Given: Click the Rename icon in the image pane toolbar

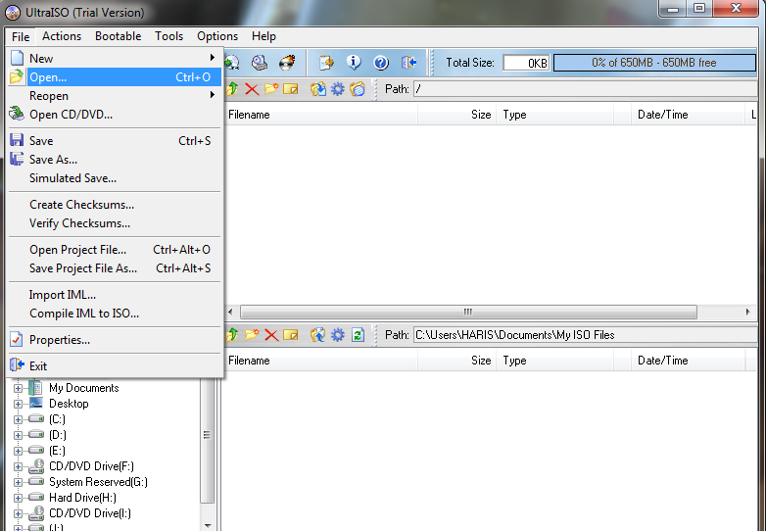Looking at the screenshot, I should pos(291,89).
